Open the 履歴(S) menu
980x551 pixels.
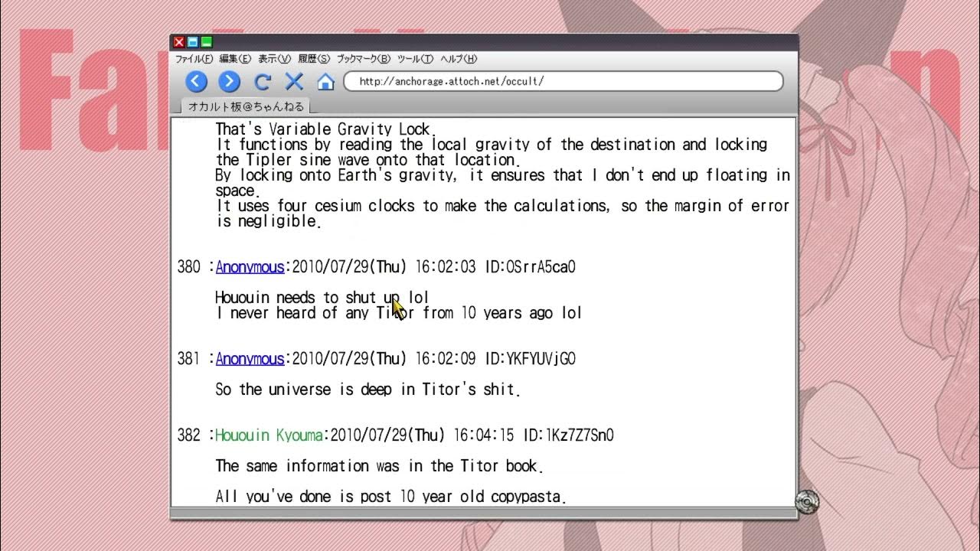pyautogui.click(x=314, y=59)
